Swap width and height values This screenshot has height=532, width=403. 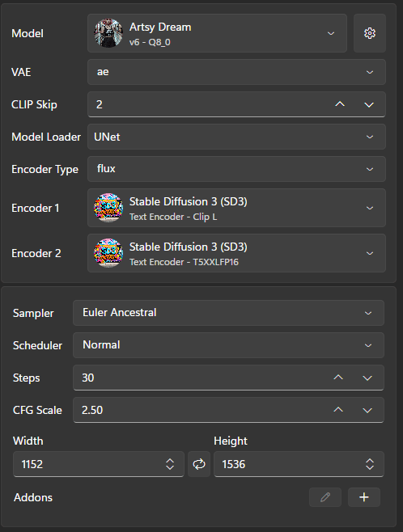[x=199, y=464]
